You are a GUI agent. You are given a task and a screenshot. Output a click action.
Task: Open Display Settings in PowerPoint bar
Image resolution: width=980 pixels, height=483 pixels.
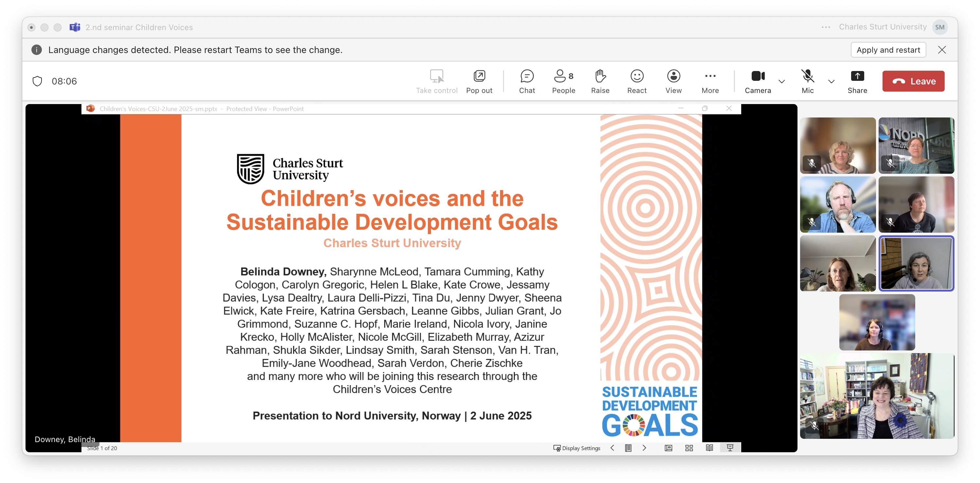(577, 448)
